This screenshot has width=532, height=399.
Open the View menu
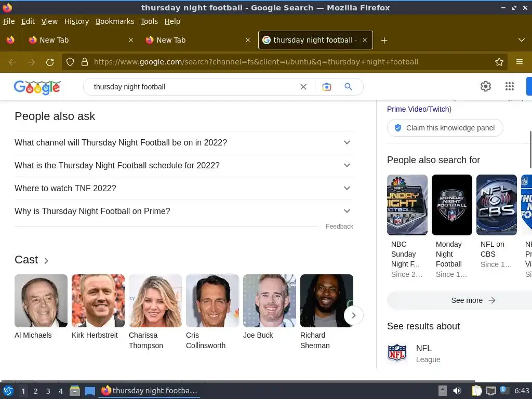pos(49,21)
